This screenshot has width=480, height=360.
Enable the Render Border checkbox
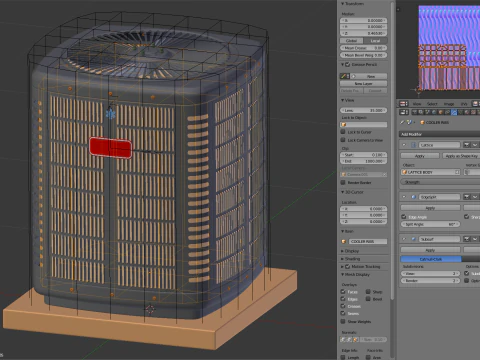point(343,183)
